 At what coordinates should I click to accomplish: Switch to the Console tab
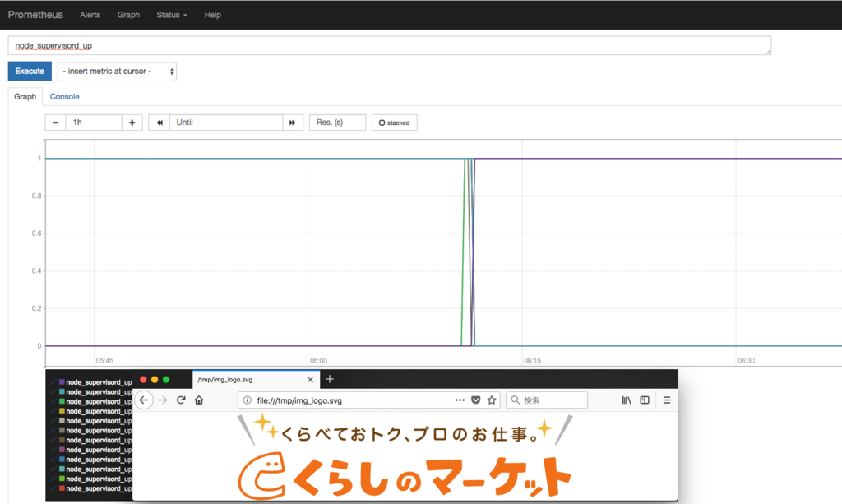(64, 96)
